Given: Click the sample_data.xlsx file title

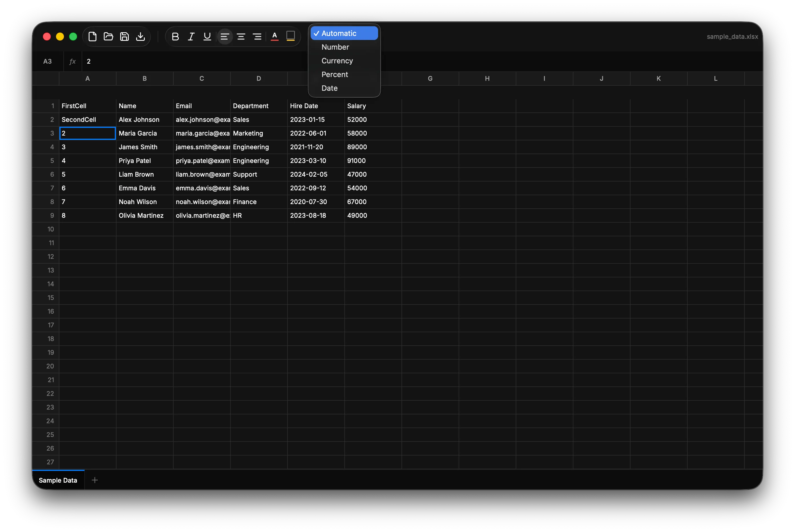Looking at the screenshot, I should tap(732, 37).
